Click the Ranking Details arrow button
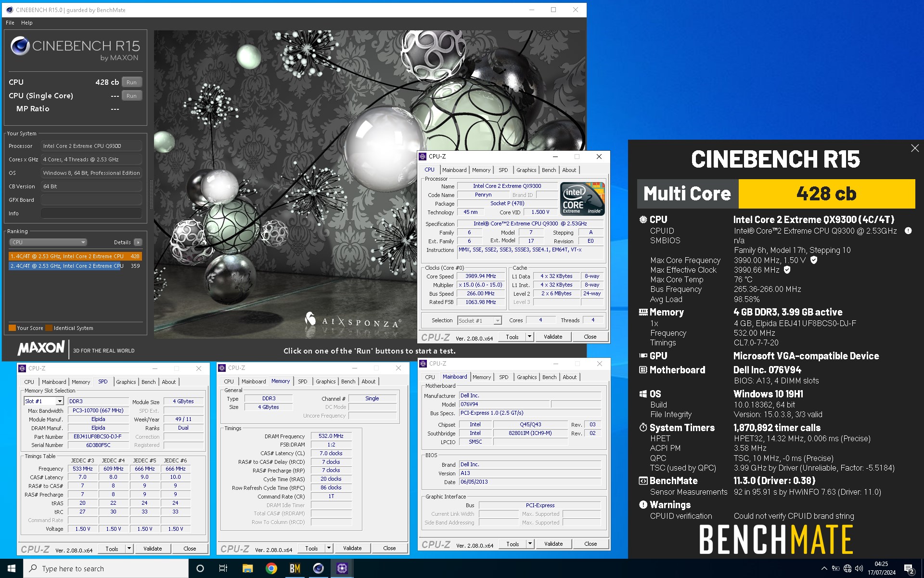Viewport: 924px width, 578px height. click(138, 242)
